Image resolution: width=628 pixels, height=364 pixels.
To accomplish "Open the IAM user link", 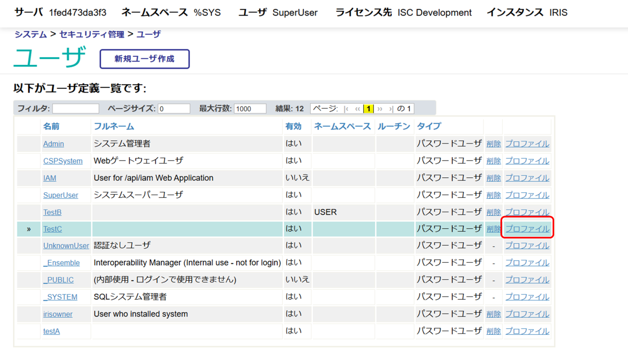I will (49, 178).
